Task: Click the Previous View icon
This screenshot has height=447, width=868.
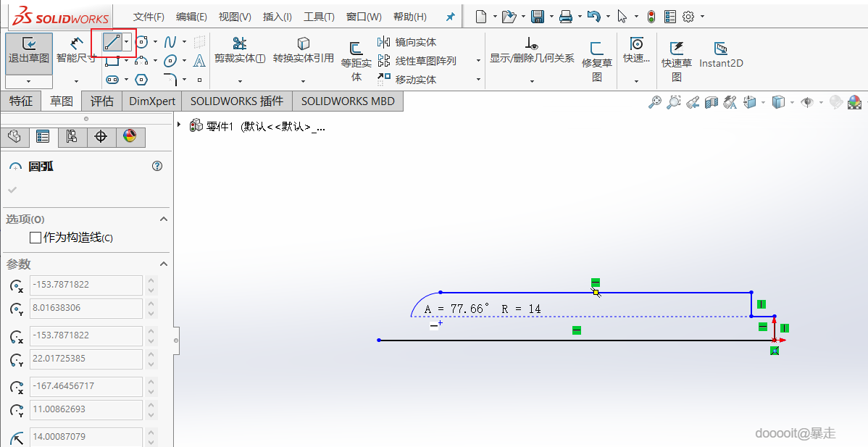Action: 693,102
